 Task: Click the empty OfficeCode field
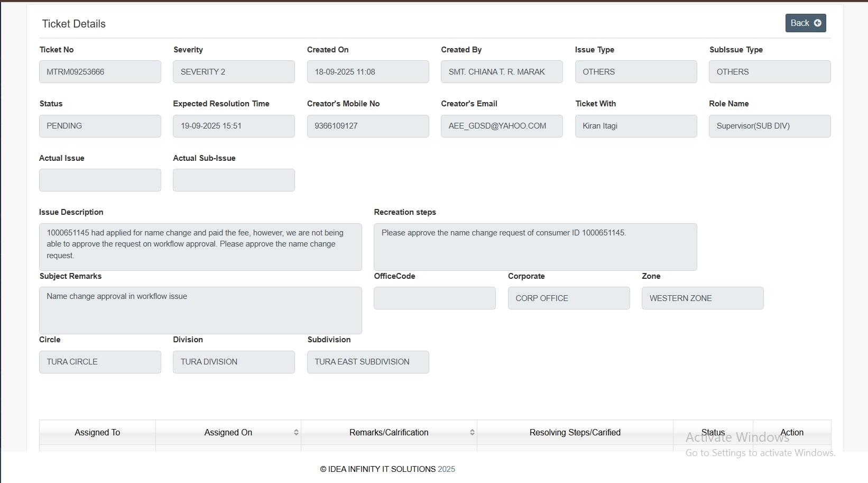coord(435,298)
